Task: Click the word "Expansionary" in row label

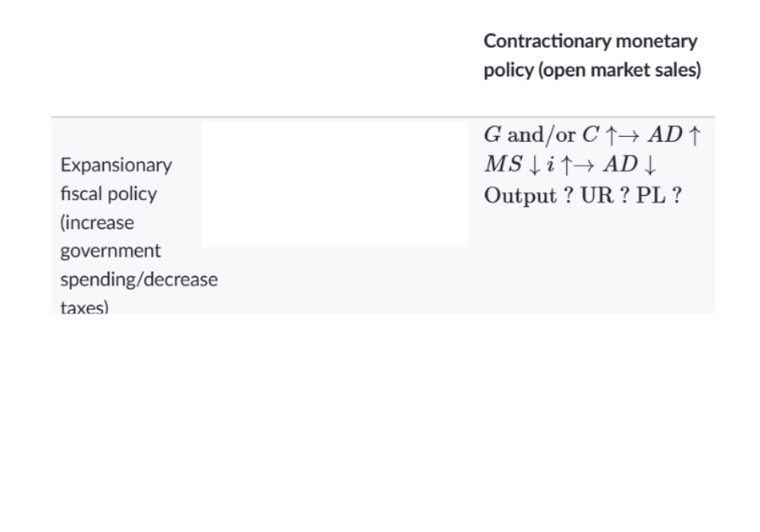Action: [x=116, y=166]
